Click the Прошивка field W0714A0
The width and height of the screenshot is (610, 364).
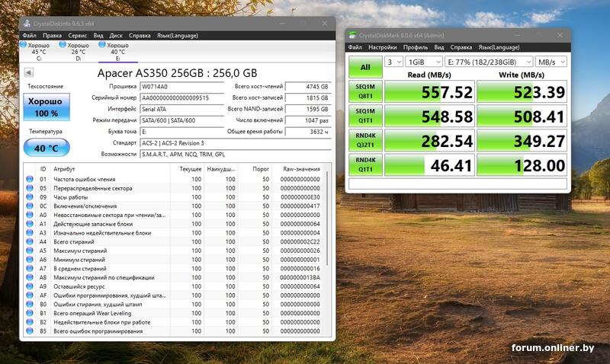point(182,87)
